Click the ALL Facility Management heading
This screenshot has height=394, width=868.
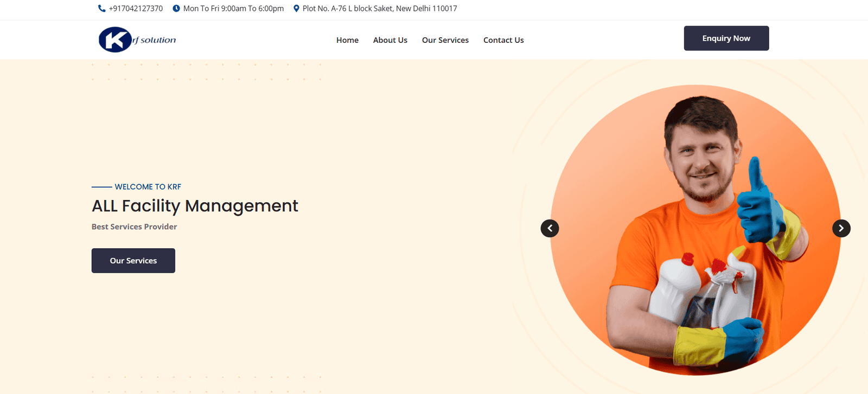195,206
